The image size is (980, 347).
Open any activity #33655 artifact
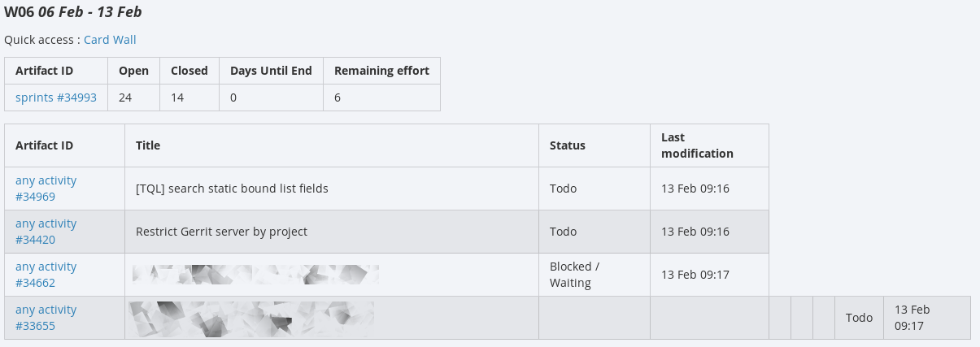[x=46, y=318]
